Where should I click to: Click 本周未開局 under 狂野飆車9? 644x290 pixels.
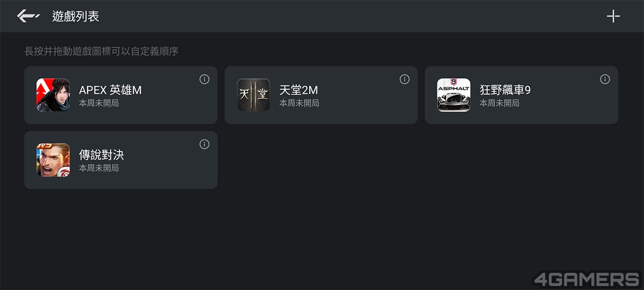click(499, 103)
